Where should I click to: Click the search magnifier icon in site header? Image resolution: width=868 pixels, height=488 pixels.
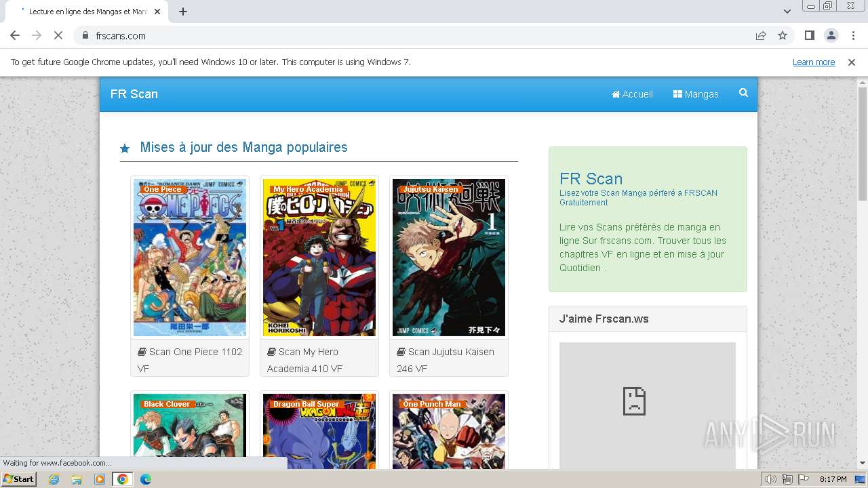tap(743, 93)
